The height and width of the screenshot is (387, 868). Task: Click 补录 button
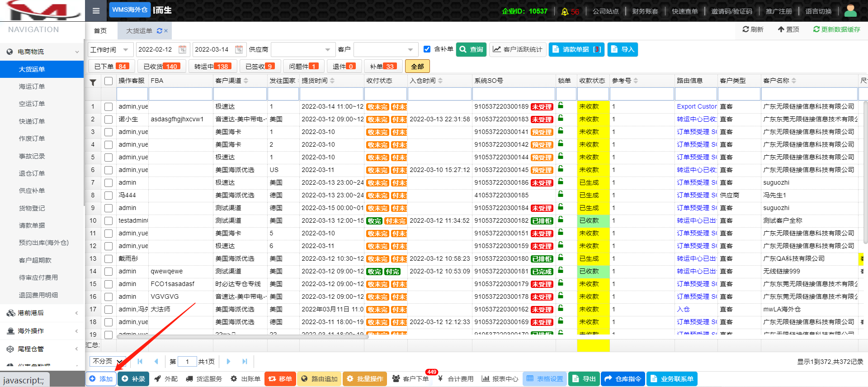(133, 379)
